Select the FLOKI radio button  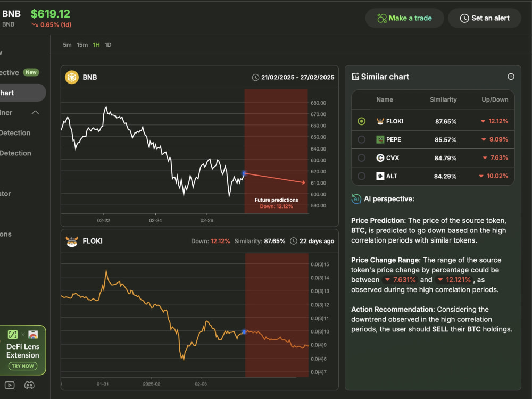pos(361,121)
